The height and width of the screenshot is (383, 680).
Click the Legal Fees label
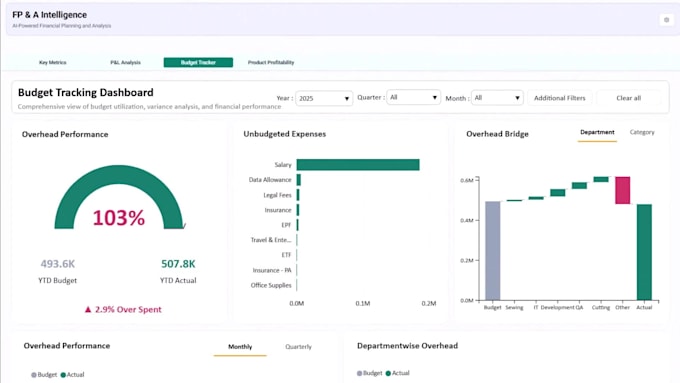tap(277, 195)
